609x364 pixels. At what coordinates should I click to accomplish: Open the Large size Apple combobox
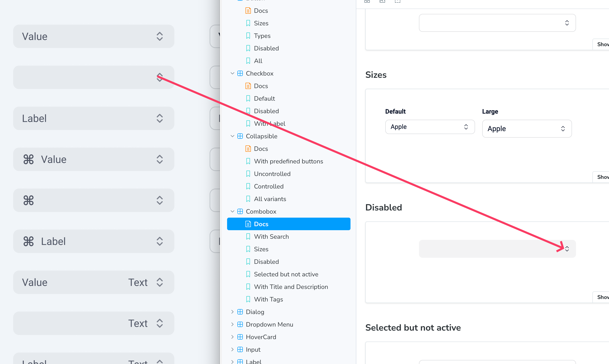click(x=527, y=128)
